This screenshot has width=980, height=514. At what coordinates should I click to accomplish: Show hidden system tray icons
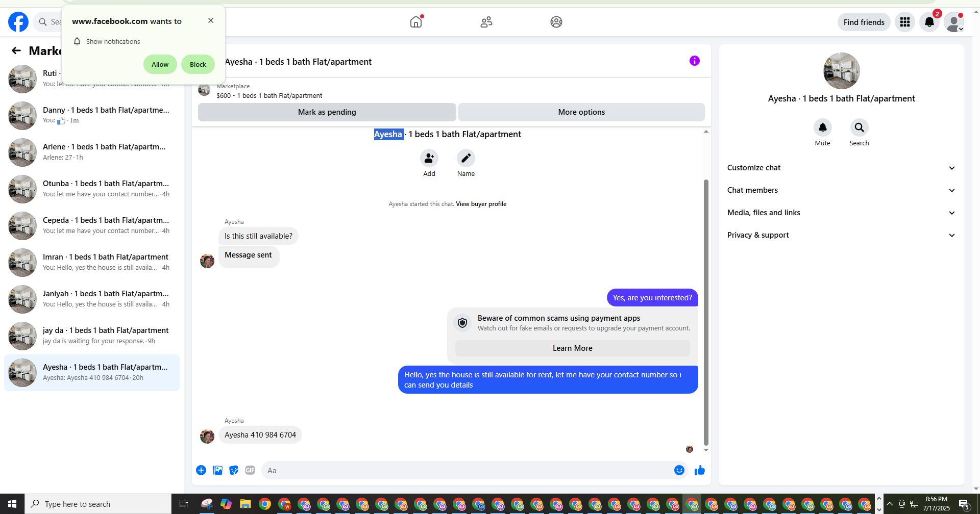[x=890, y=504]
